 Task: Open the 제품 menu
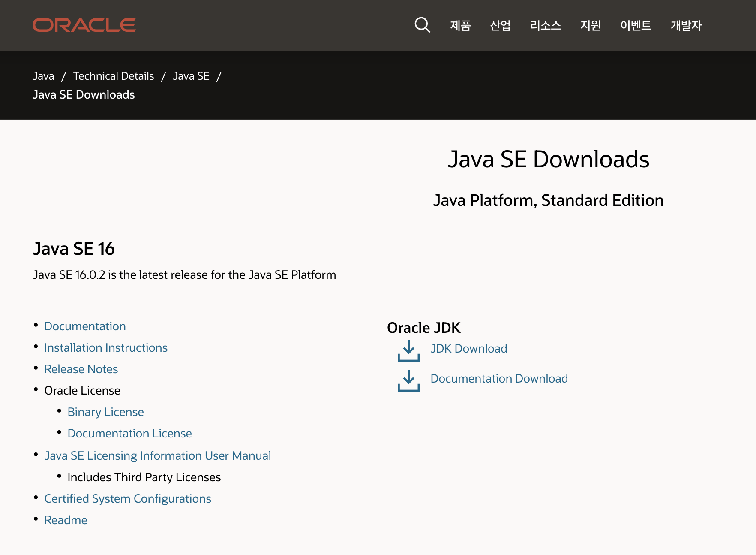[x=460, y=25]
